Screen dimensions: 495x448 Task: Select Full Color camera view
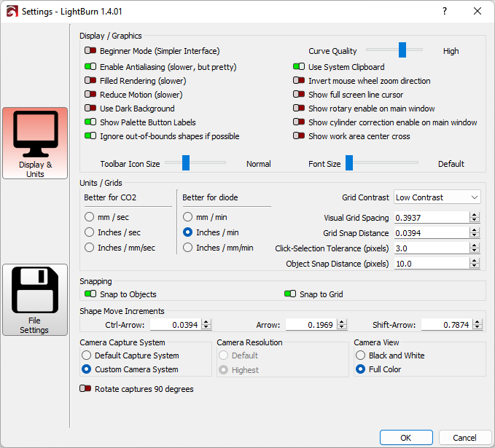click(x=360, y=369)
